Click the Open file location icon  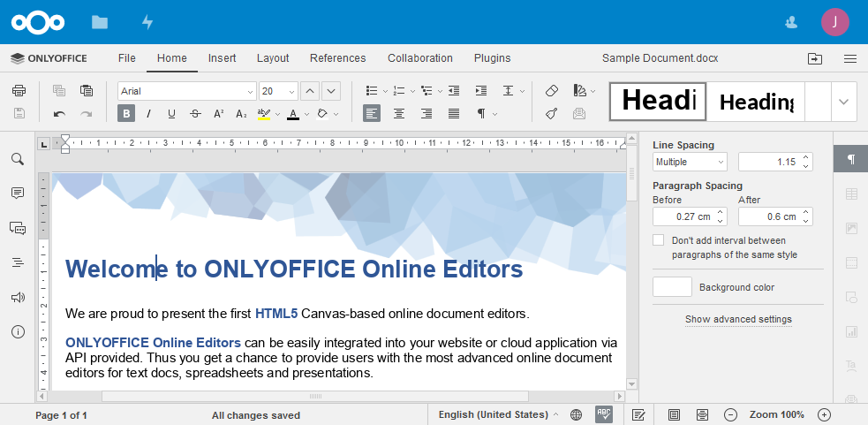(815, 58)
